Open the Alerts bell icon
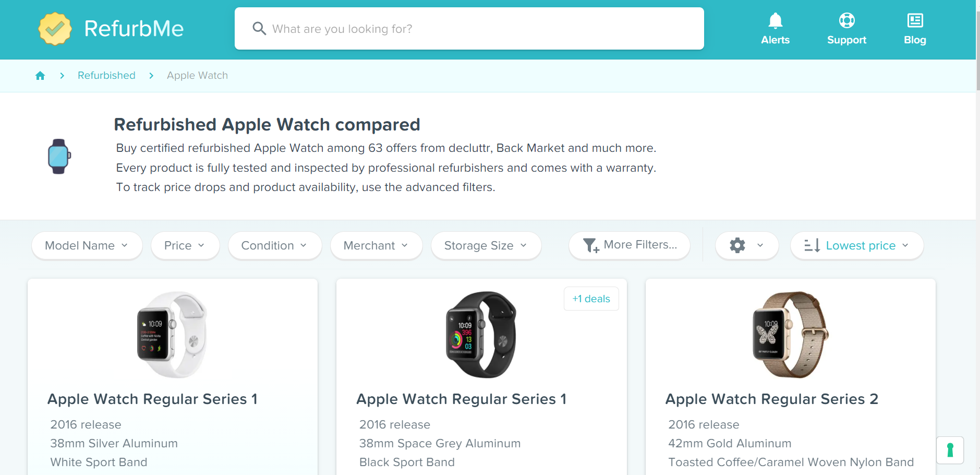 [775, 20]
